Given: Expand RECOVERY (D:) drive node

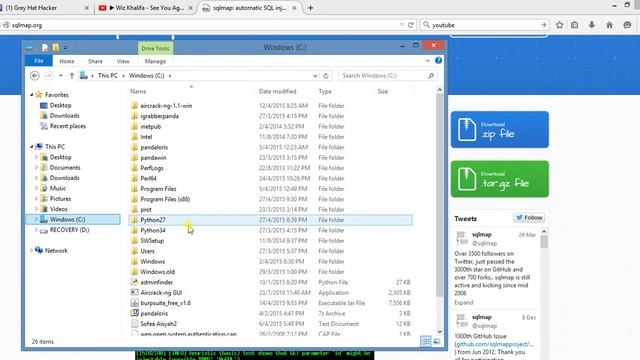Looking at the screenshot, I should point(36,230).
